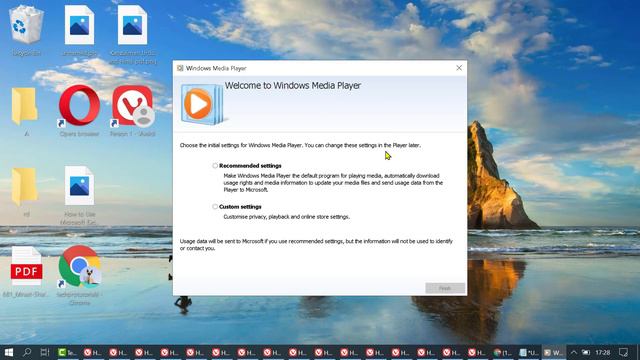Open the Windows Start menu
The height and width of the screenshot is (360, 640).
[9, 352]
